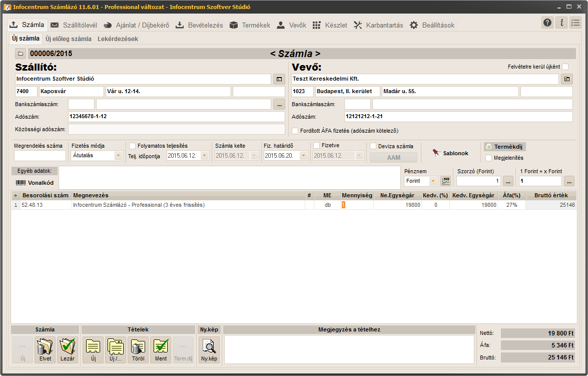Toggle Folyamatos teljesítés checkbox
This screenshot has height=376, width=588.
(133, 146)
